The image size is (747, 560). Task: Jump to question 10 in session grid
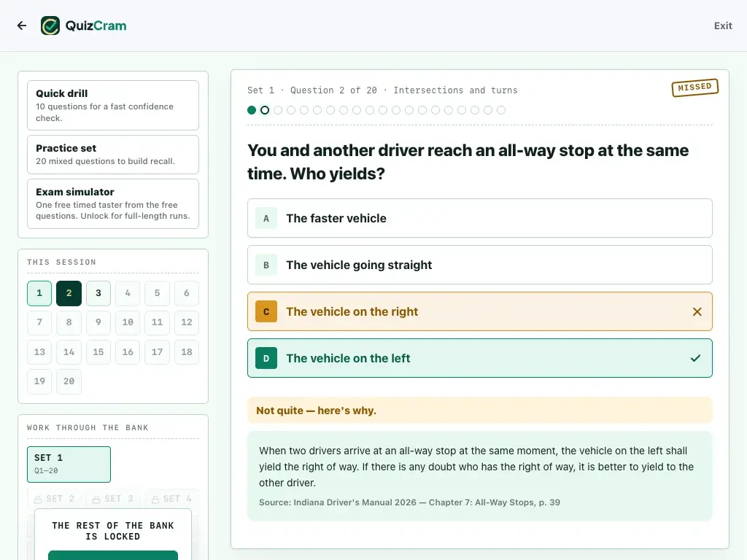[128, 322]
